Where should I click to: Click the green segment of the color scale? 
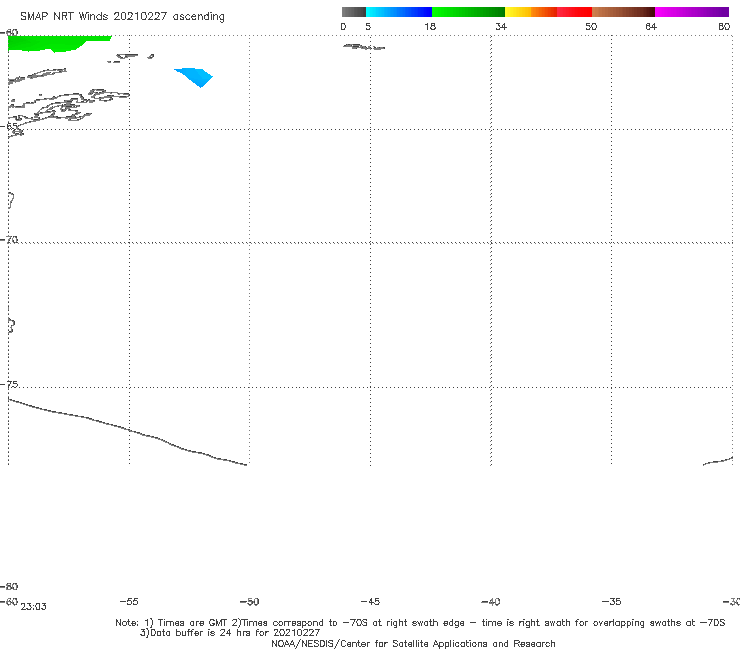click(468, 12)
